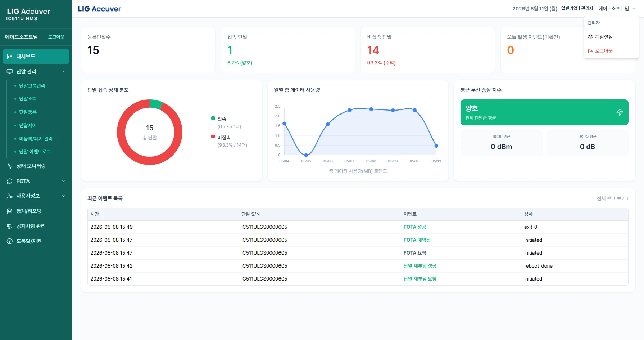
Task: Click the FOTA 예약됨 event text
Action: 417,240
